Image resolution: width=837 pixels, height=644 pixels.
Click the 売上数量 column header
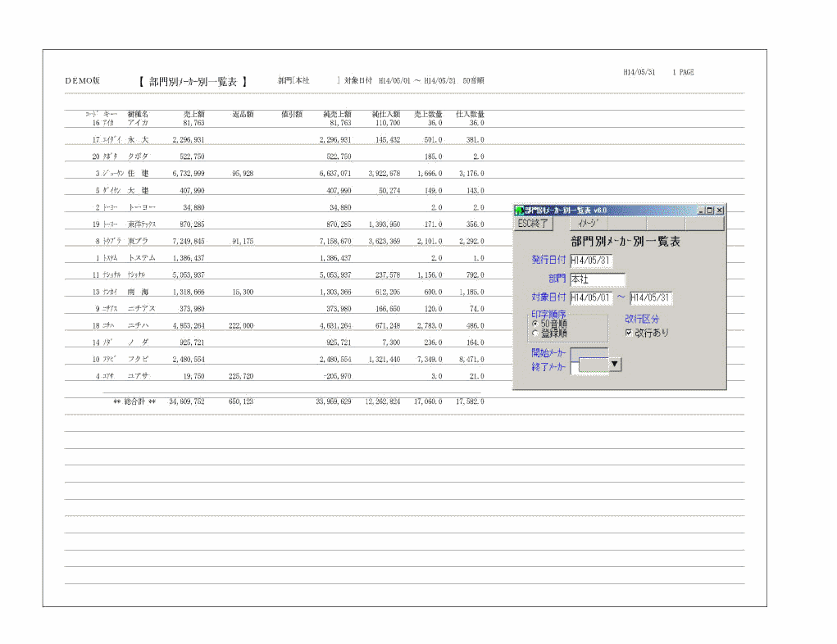click(x=428, y=114)
